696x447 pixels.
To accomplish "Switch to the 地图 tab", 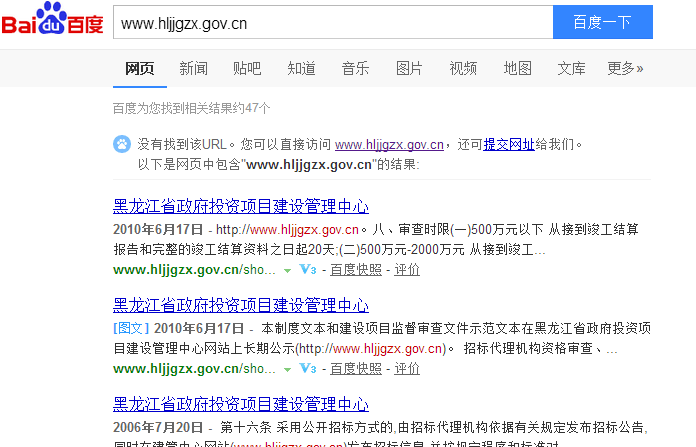I will pos(518,68).
